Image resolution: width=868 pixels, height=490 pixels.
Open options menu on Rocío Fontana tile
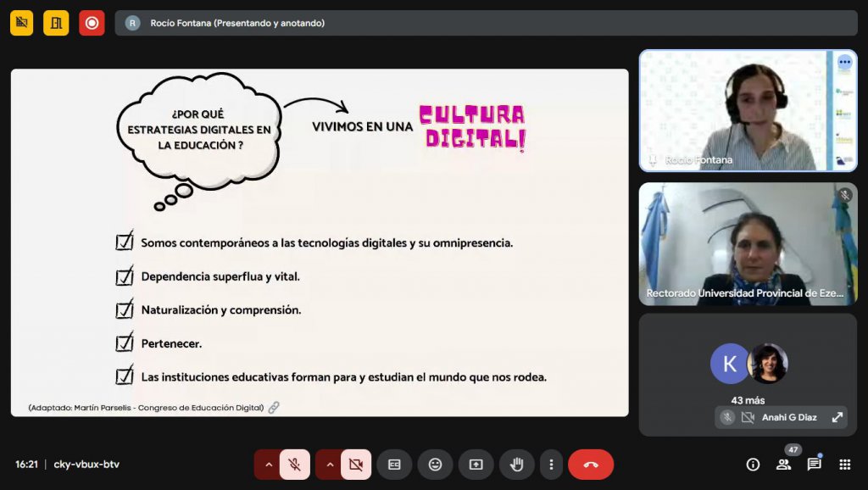click(845, 61)
